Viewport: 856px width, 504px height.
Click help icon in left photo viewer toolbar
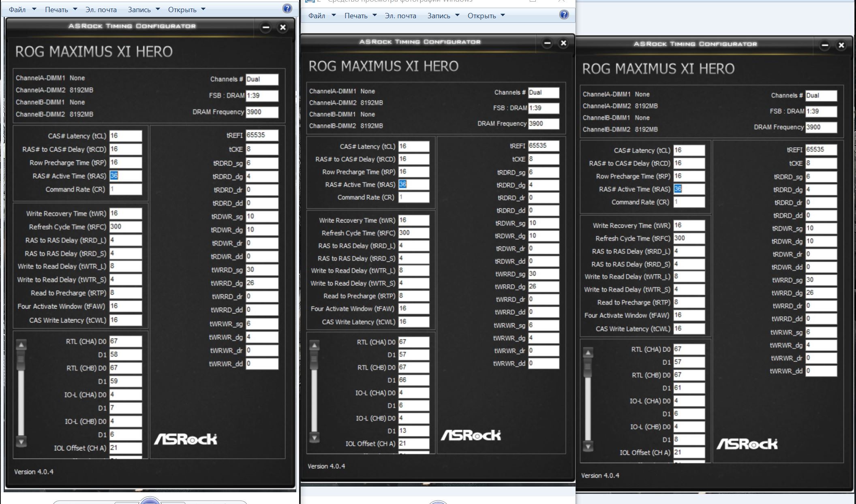[x=287, y=9]
